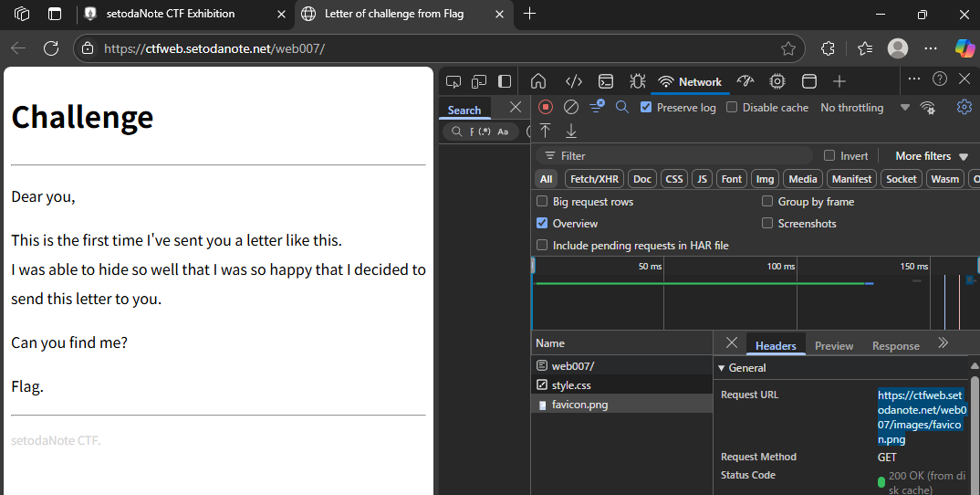Image resolution: width=980 pixels, height=495 pixels.
Task: Open Network settings gear icon
Action: (x=964, y=107)
